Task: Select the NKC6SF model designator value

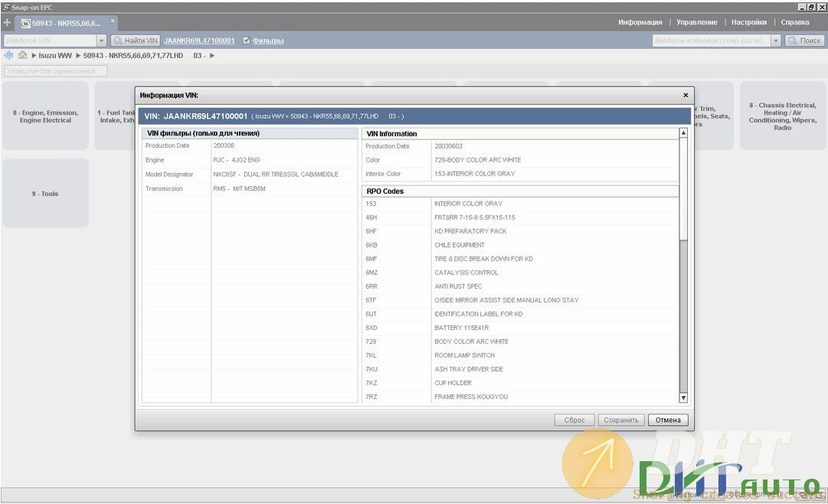Action: click(x=276, y=175)
